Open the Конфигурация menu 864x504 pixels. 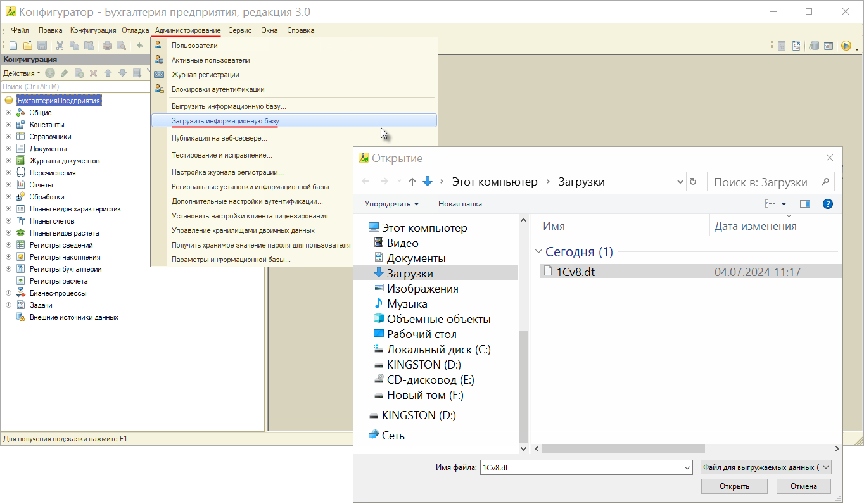(93, 30)
